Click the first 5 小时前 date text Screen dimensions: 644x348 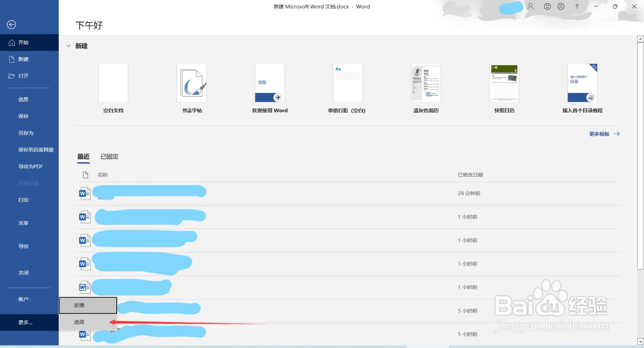tap(467, 311)
